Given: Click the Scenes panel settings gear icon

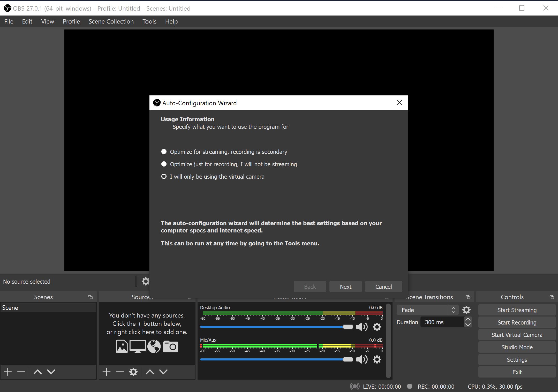Looking at the screenshot, I should coord(146,281).
